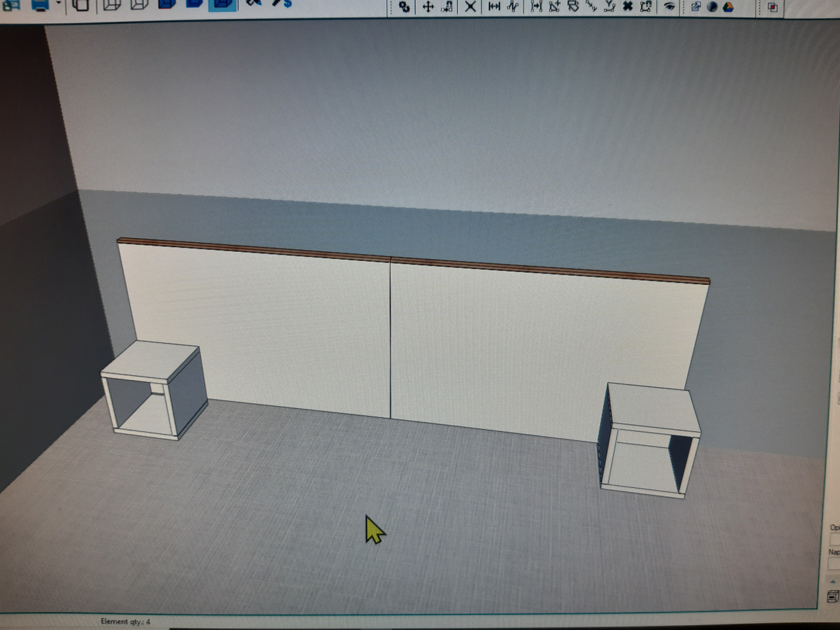Click the blue save/print icon in toolbar
Viewport: 840px width, 630px height.
[41, 4]
